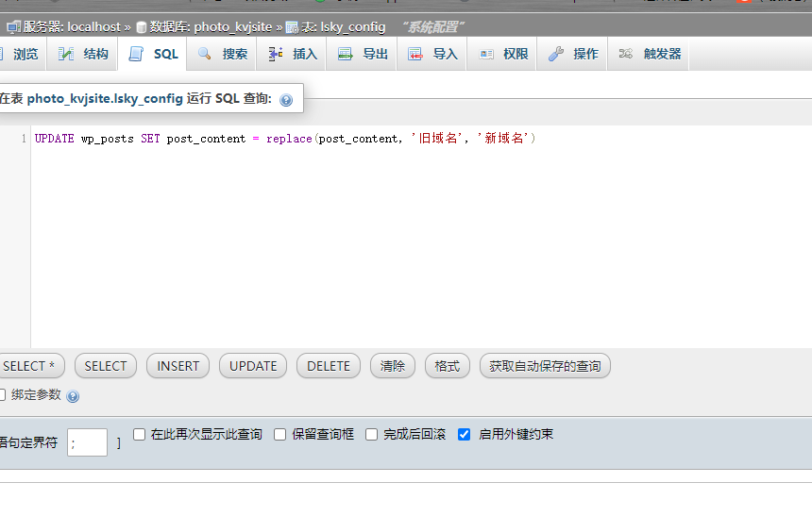This screenshot has width=812, height=516.
Task: Clear the query with 清除 button
Action: click(x=393, y=366)
